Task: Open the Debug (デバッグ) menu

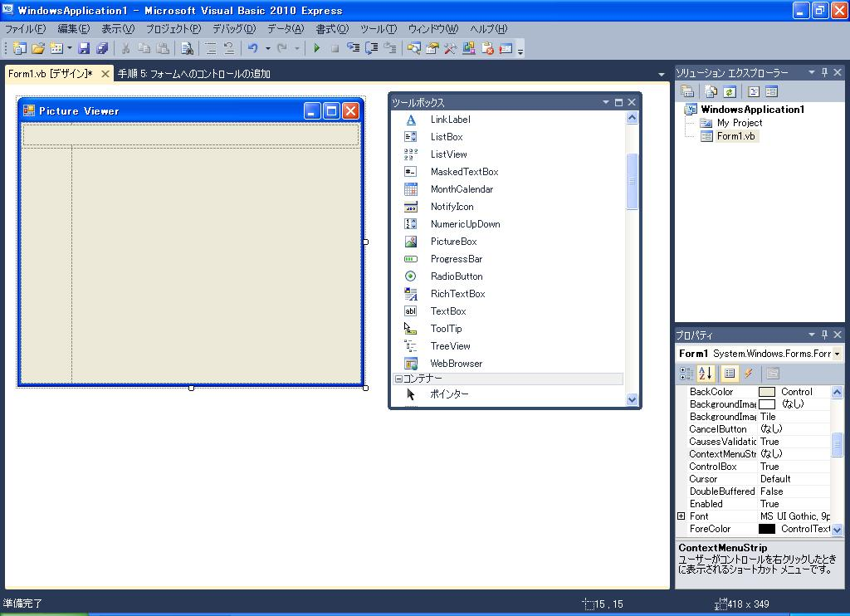Action: [233, 29]
